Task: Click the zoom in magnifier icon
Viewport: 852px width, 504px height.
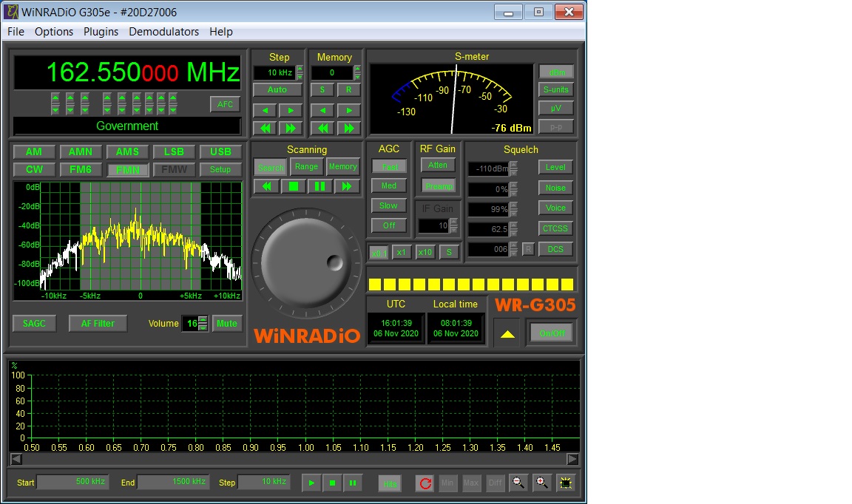Action: click(x=542, y=483)
